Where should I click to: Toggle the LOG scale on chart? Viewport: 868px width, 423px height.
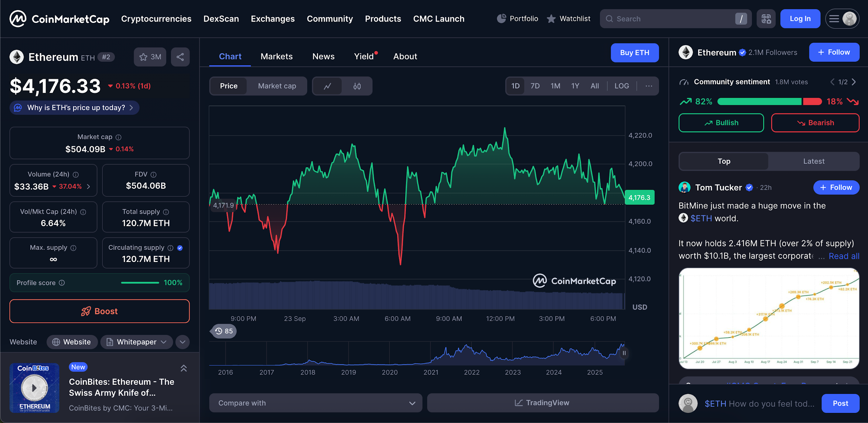coord(621,86)
